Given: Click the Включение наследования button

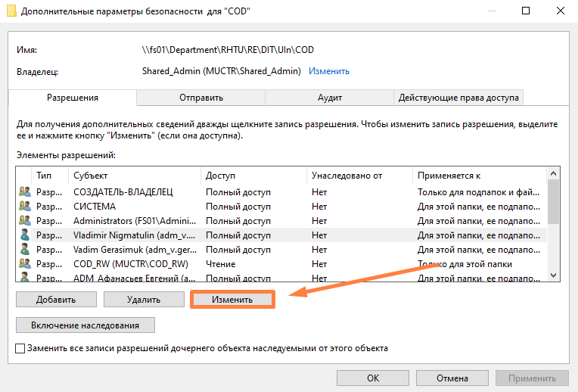Looking at the screenshot, I should [85, 325].
